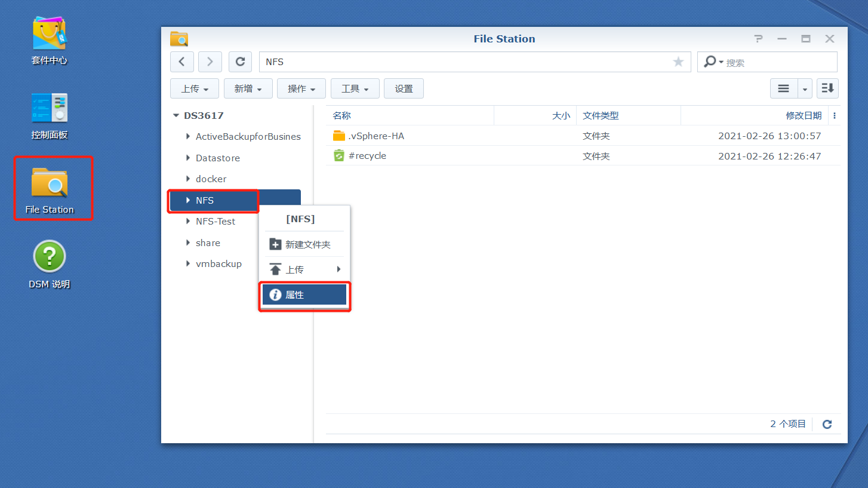
Task: Open the view mode dropdown arrow
Action: pos(805,88)
